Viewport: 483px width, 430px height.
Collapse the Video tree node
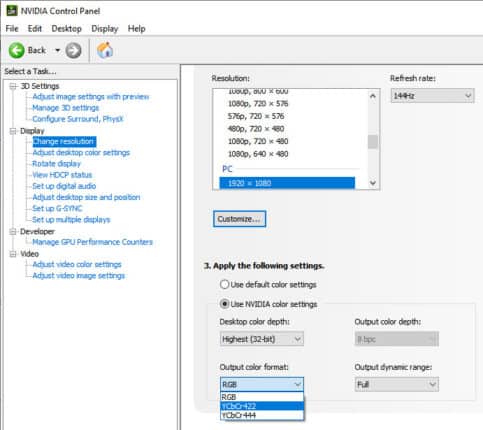coord(13,254)
